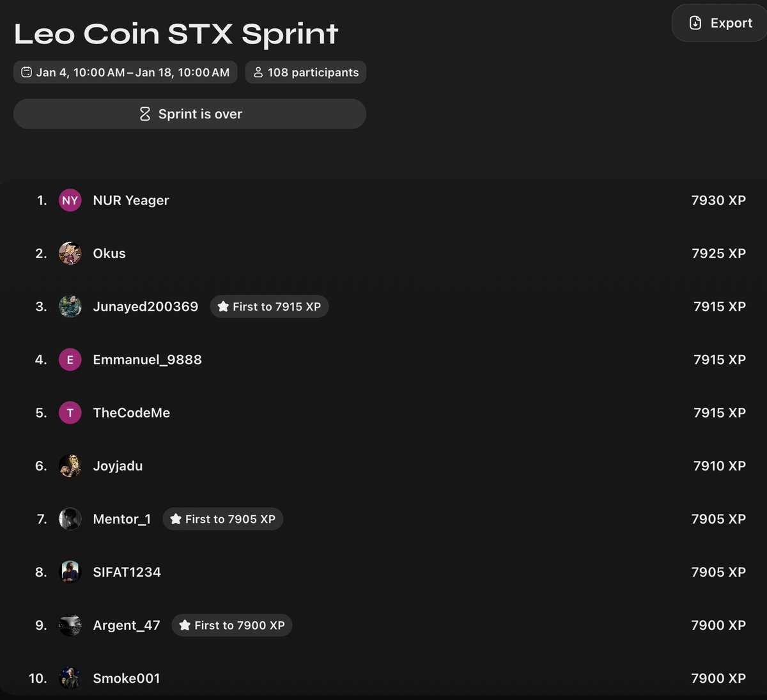Open Mentor_1 avatar thumbnail
767x700 pixels.
[x=70, y=518]
